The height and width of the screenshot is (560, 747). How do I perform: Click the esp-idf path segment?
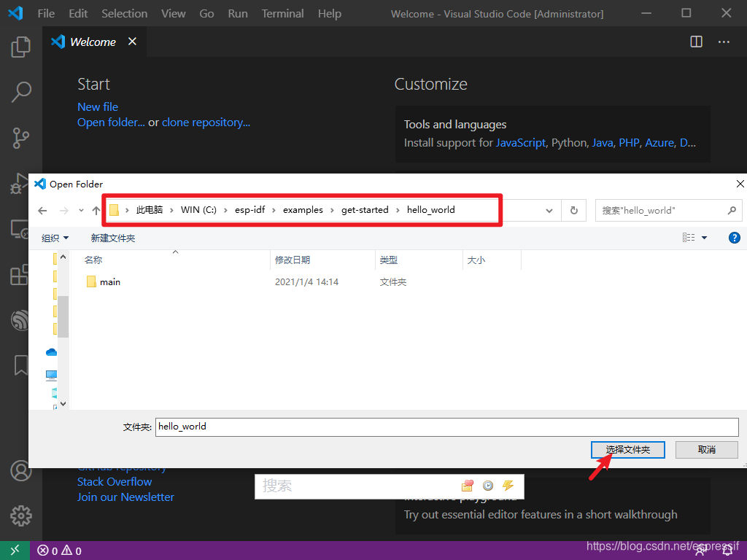click(x=249, y=210)
